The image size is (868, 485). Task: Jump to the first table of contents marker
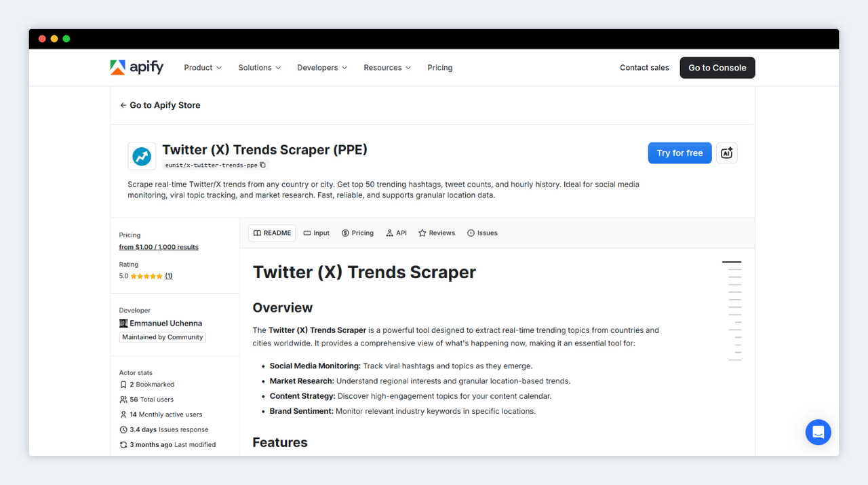click(x=732, y=262)
